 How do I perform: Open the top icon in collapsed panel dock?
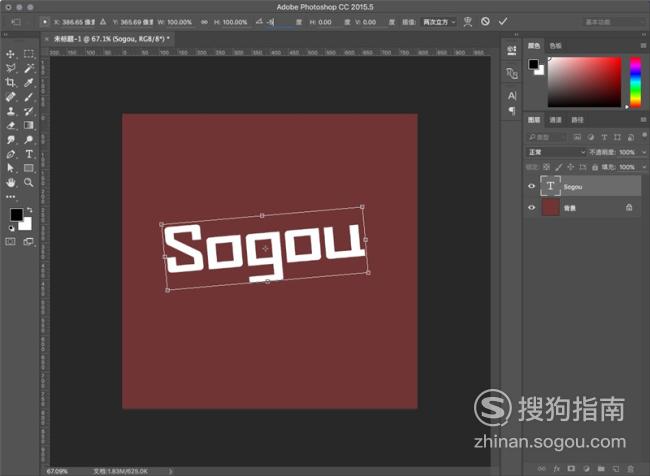(x=512, y=50)
